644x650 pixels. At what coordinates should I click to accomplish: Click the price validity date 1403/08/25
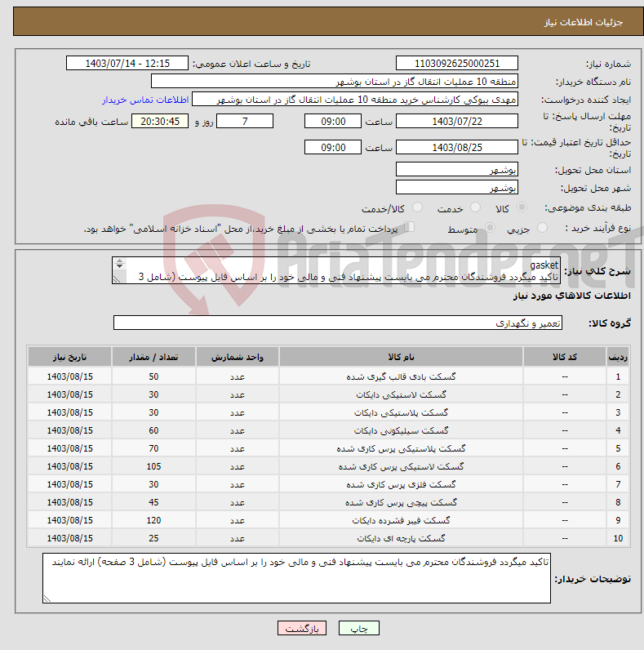(x=457, y=147)
